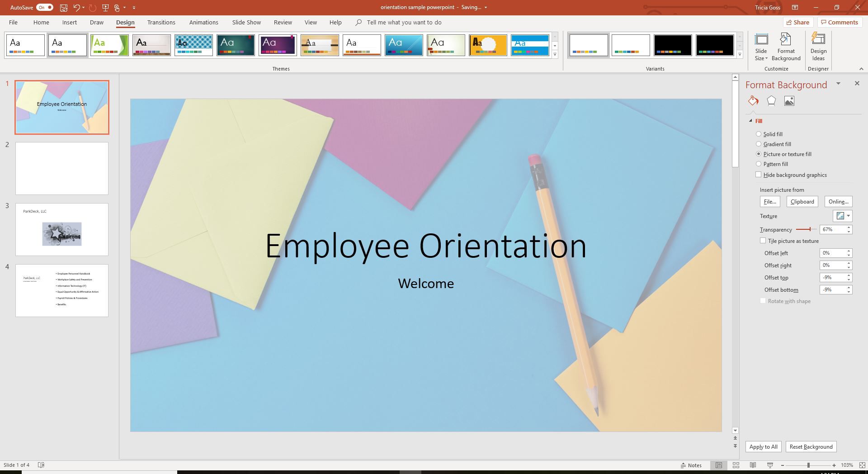Click the Apply to All button
Image resolution: width=868 pixels, height=474 pixels.
click(763, 447)
